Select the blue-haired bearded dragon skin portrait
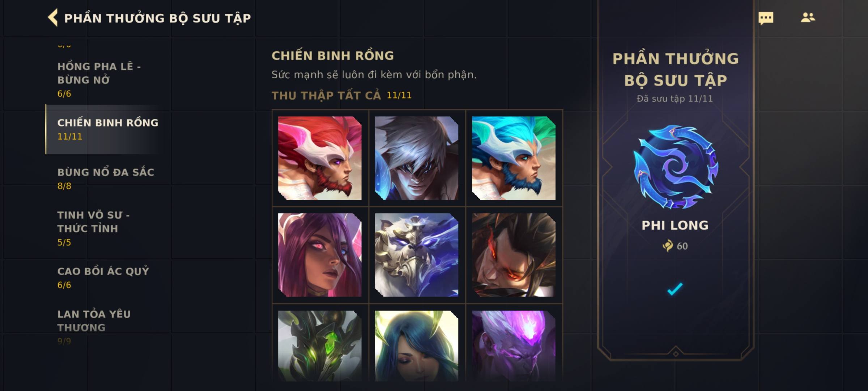Image resolution: width=868 pixels, height=391 pixels. 514,158
